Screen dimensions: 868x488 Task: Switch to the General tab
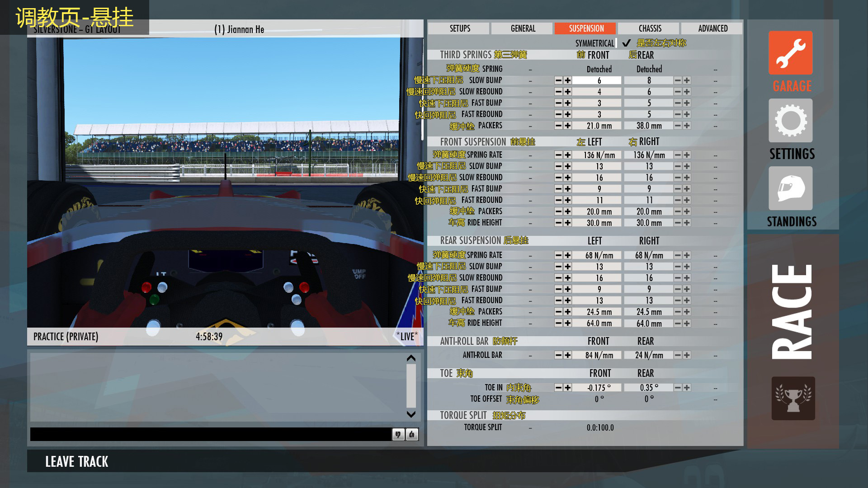point(522,28)
